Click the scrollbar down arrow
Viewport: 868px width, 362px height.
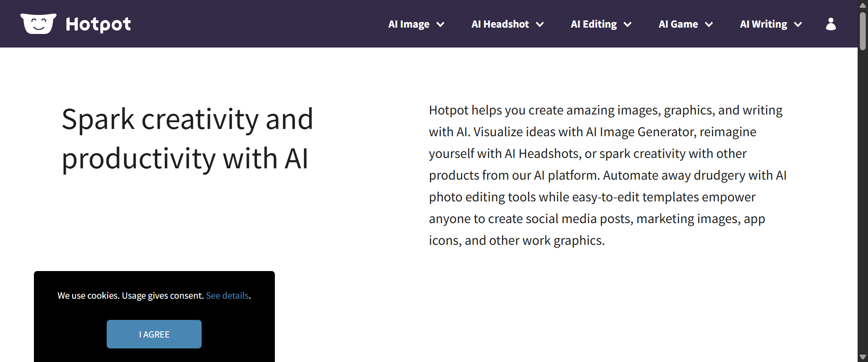tap(863, 357)
